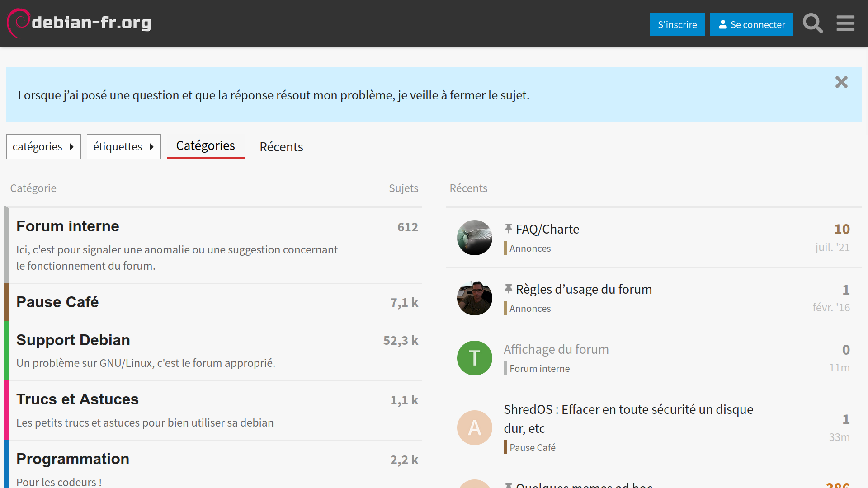Click the debian-fr.org swirl logo
This screenshot has width=868, height=488.
[x=79, y=23]
